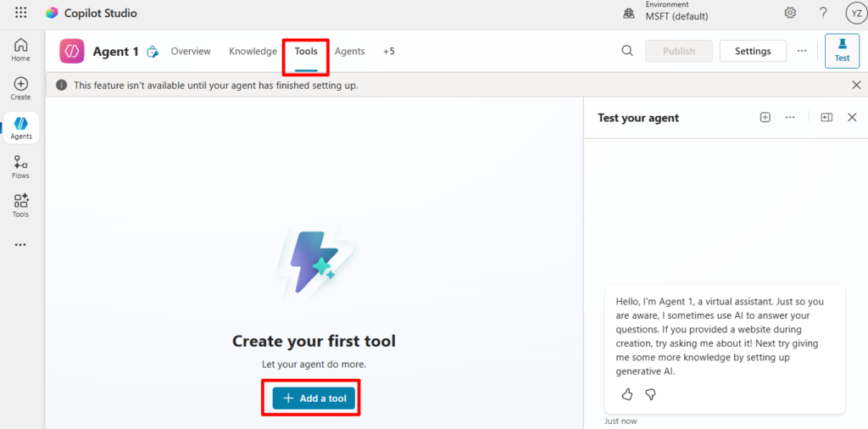Open Tools in the left sidebar
Image resolution: width=868 pixels, height=429 pixels.
click(x=20, y=205)
